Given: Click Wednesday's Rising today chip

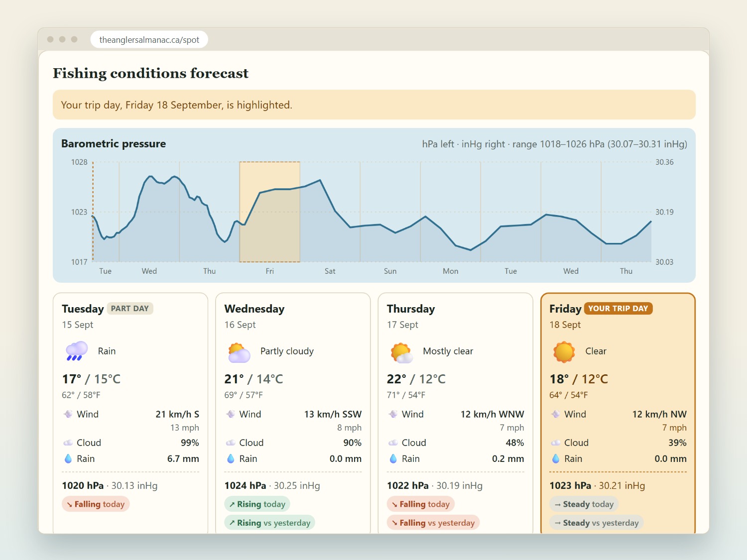Looking at the screenshot, I should pos(257,504).
